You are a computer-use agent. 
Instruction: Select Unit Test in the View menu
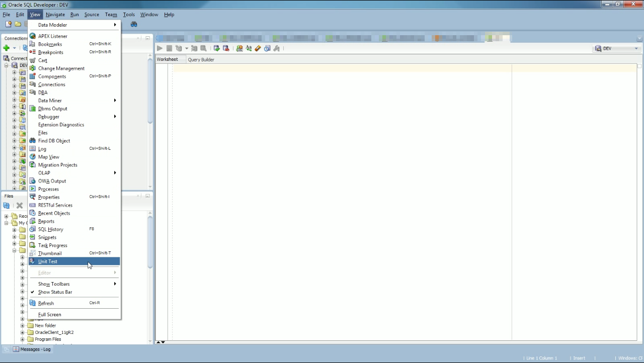pos(74,261)
